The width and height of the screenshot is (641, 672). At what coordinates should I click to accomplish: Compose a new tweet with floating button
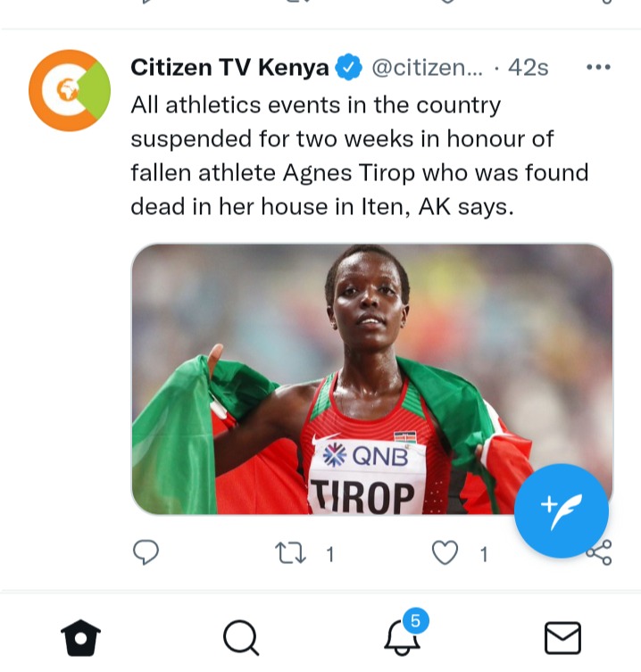click(562, 510)
